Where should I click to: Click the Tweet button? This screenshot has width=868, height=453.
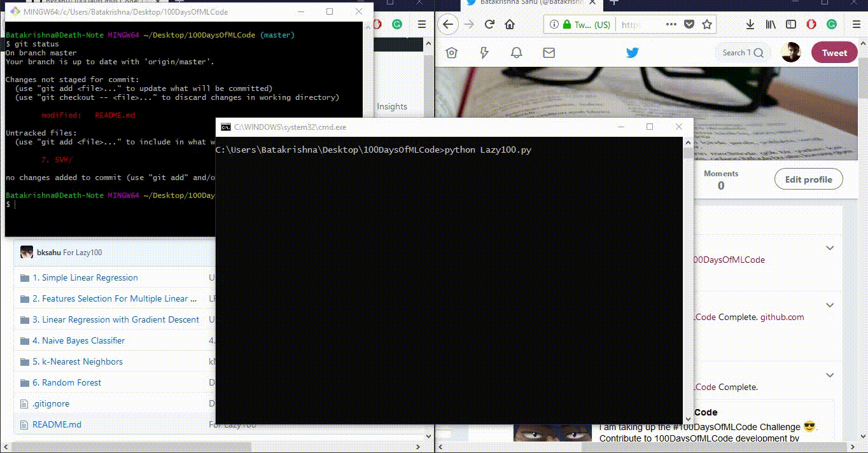pos(834,53)
